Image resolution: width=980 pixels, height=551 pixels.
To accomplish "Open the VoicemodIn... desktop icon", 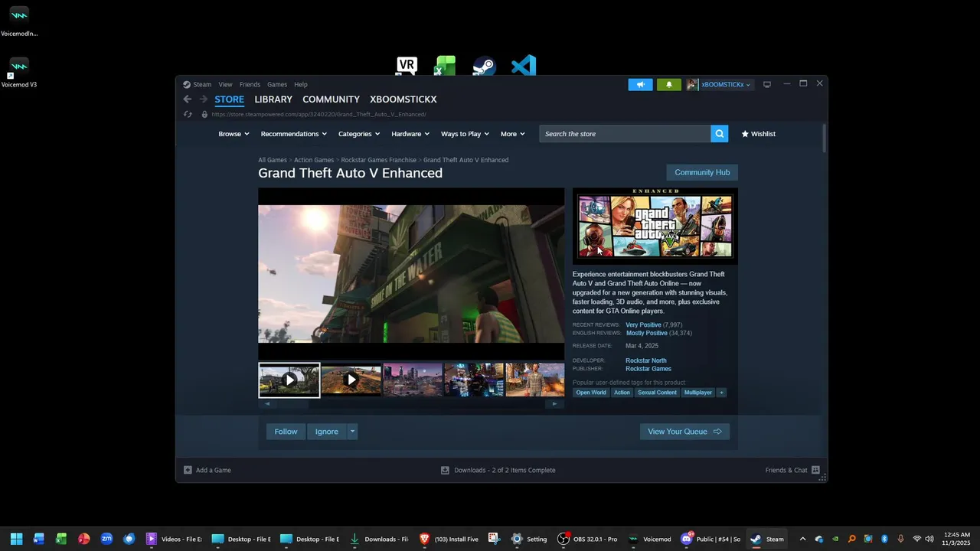I will point(19,21).
